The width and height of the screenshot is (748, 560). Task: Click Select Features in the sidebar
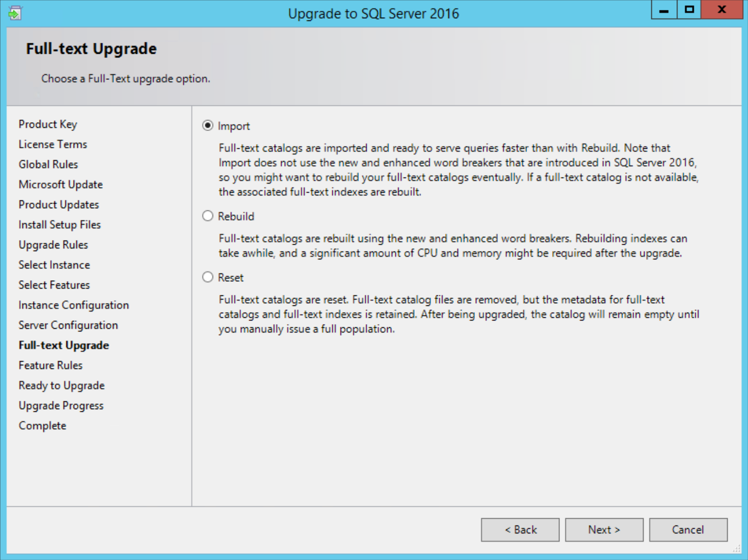coord(54,285)
